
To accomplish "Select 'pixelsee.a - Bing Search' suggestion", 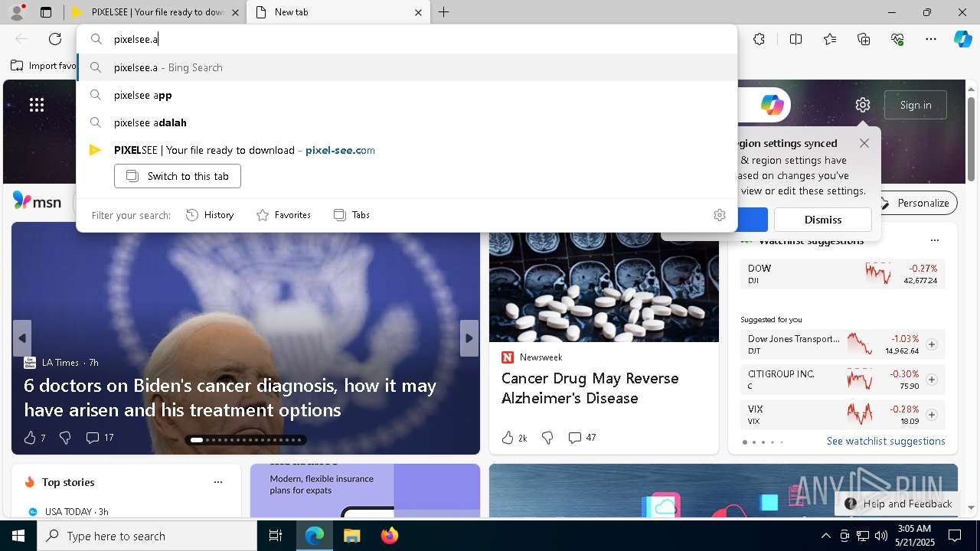I will point(407,67).
